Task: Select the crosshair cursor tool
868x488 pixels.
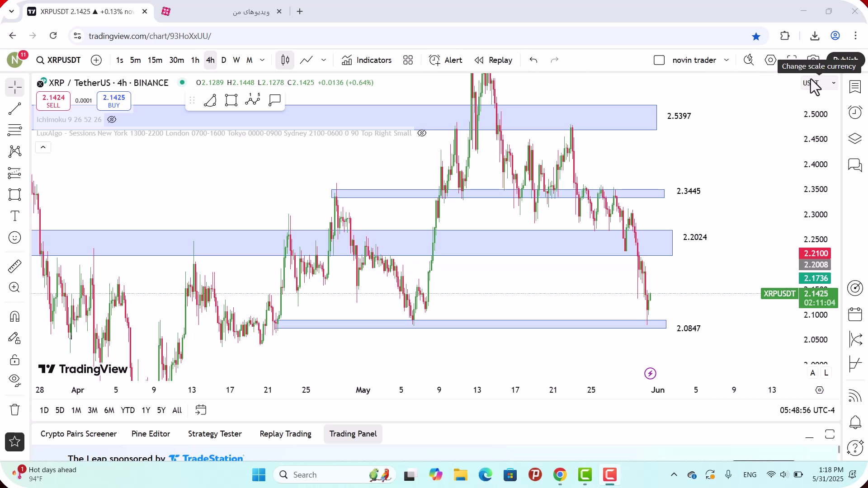Action: [x=15, y=87]
